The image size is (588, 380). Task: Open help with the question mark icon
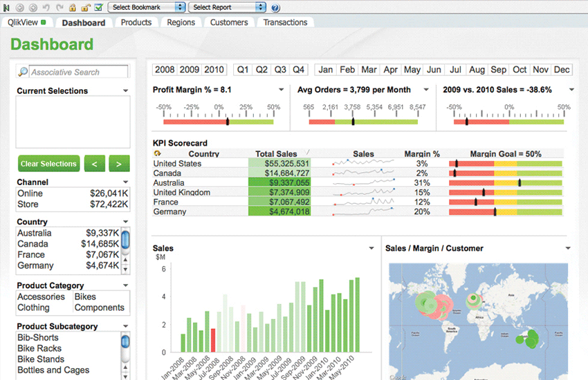pyautogui.click(x=275, y=8)
